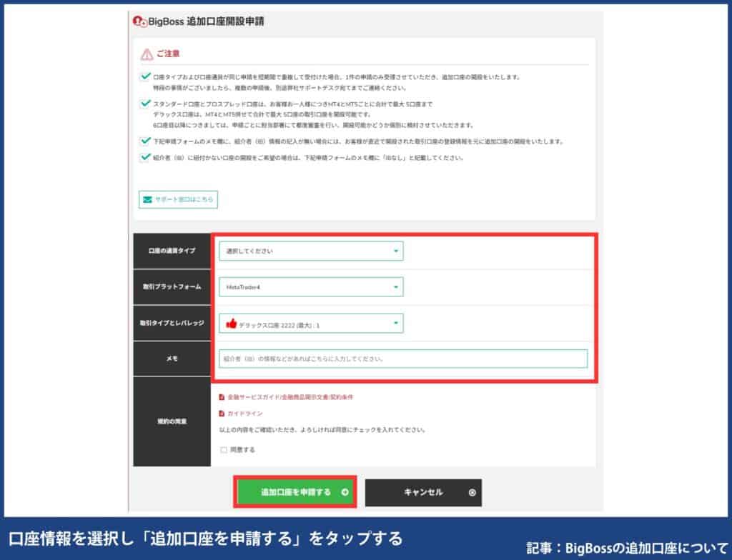This screenshot has width=732, height=560.
Task: Click the キャンセル button
Action: click(x=422, y=492)
